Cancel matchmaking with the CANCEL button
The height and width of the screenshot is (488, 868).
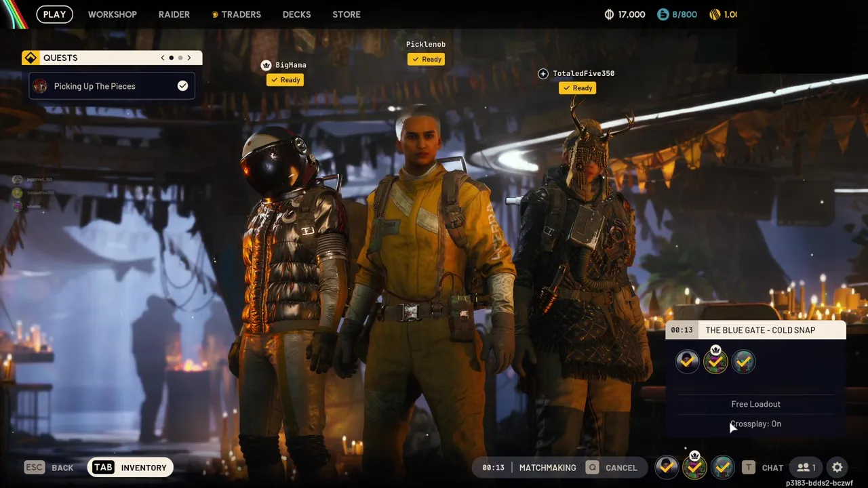612,468
